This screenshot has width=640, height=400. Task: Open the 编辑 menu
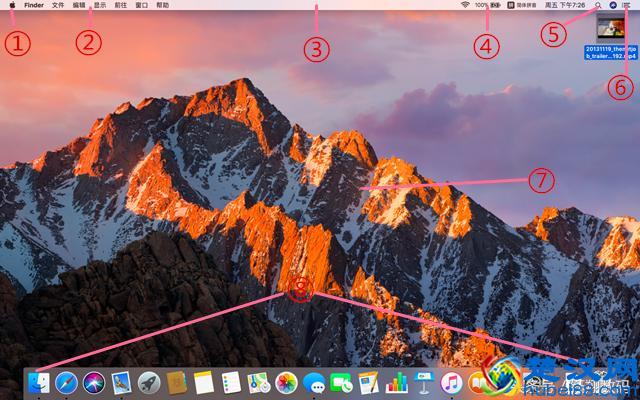(79, 5)
